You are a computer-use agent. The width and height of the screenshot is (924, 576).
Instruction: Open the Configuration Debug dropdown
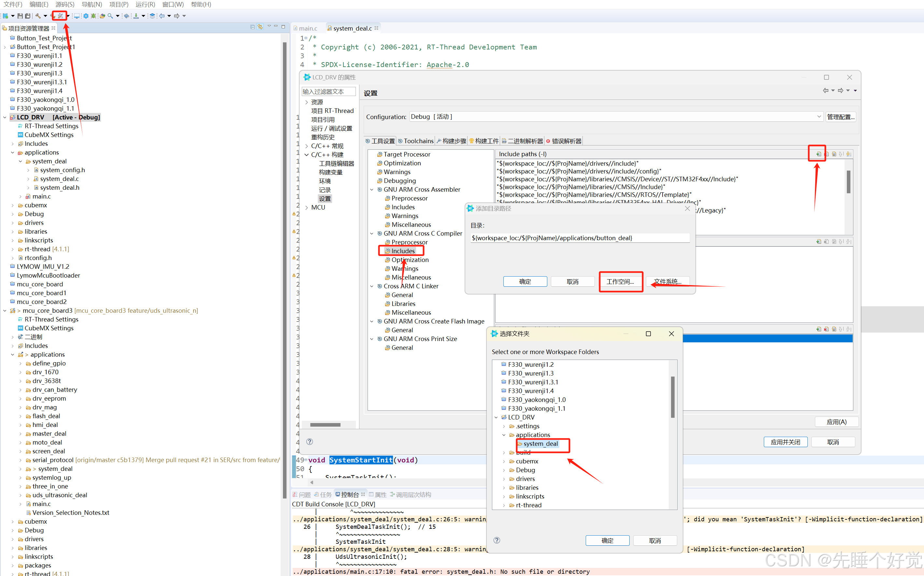819,117
